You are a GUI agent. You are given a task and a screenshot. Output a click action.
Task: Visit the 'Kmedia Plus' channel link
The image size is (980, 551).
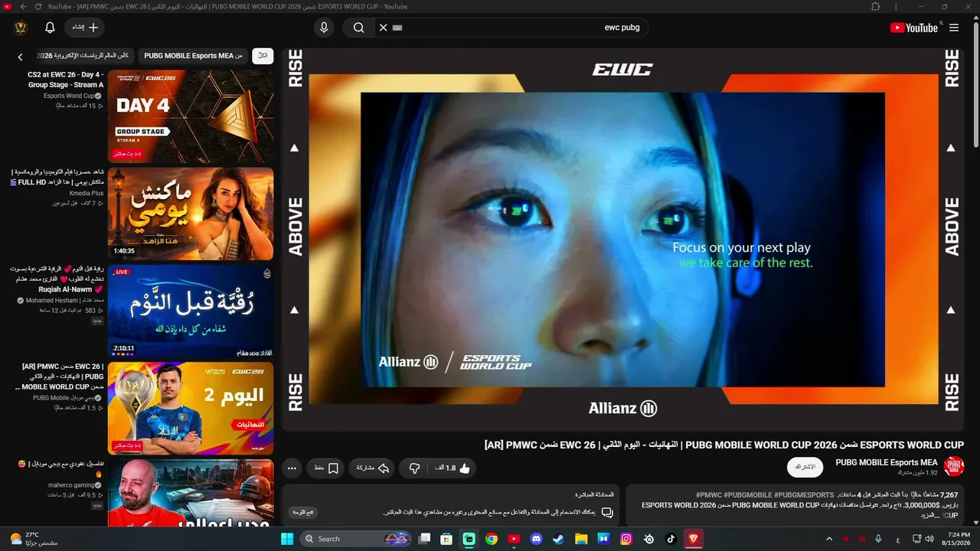(86, 194)
